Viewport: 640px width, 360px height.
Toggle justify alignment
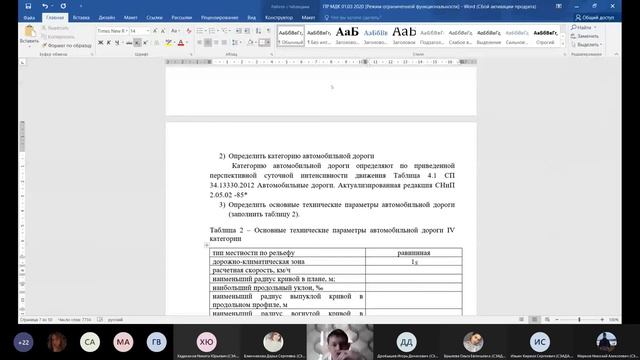tap(224, 42)
